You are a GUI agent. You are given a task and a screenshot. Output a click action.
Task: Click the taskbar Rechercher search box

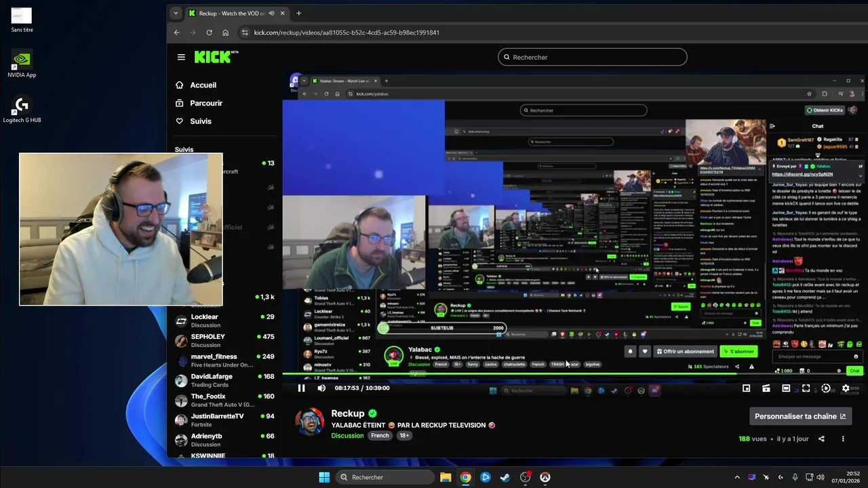(x=385, y=477)
